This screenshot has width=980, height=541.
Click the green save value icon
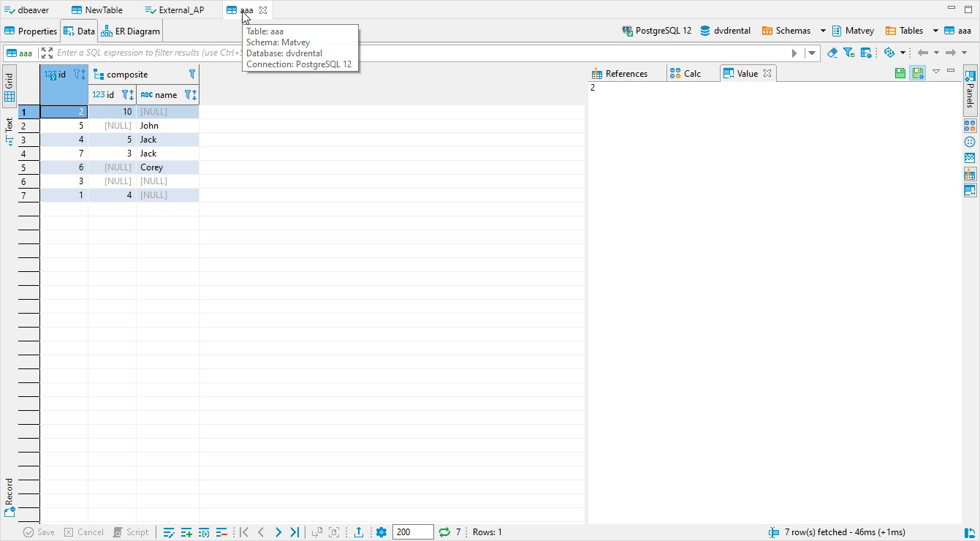pos(900,73)
